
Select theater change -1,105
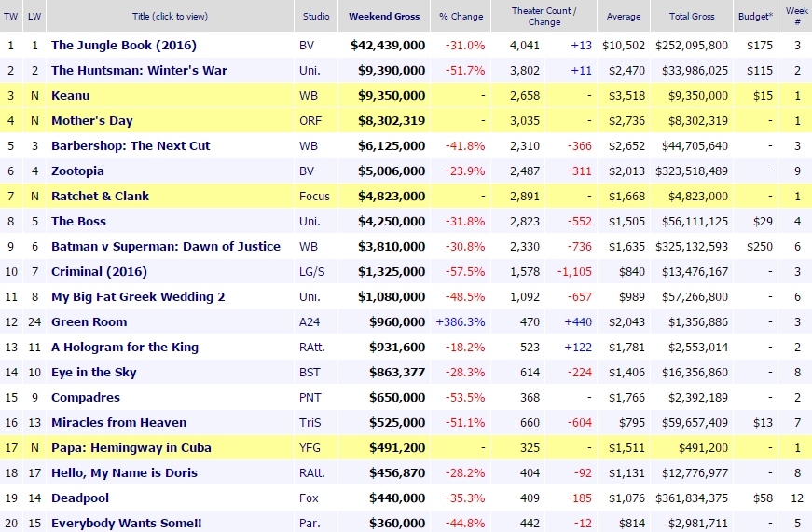(x=574, y=272)
